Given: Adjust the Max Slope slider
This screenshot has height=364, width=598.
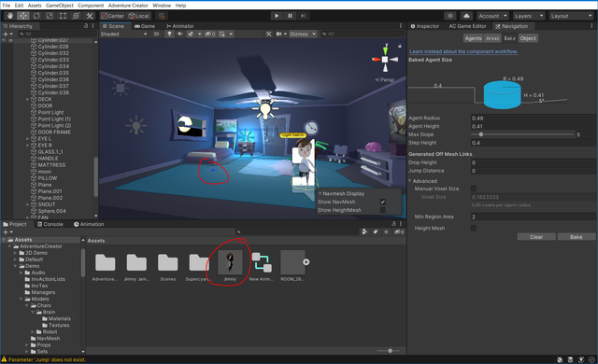Looking at the screenshot, I should (x=522, y=134).
